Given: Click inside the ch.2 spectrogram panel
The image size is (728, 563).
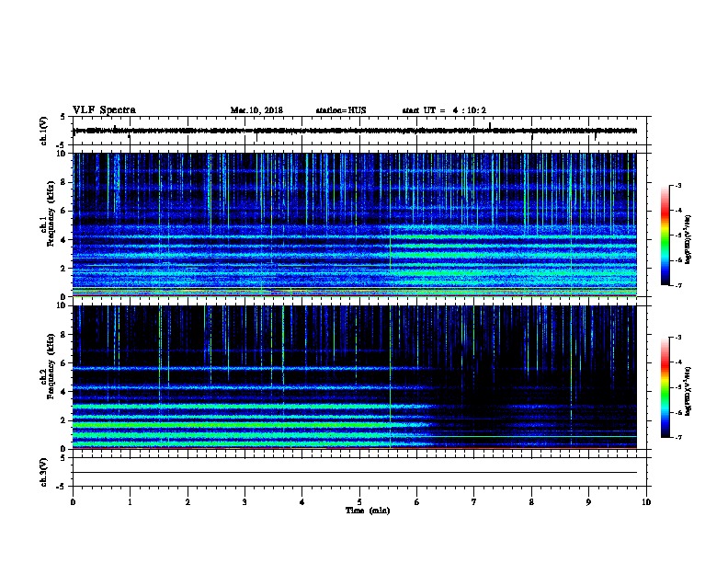Looking at the screenshot, I should (x=355, y=377).
